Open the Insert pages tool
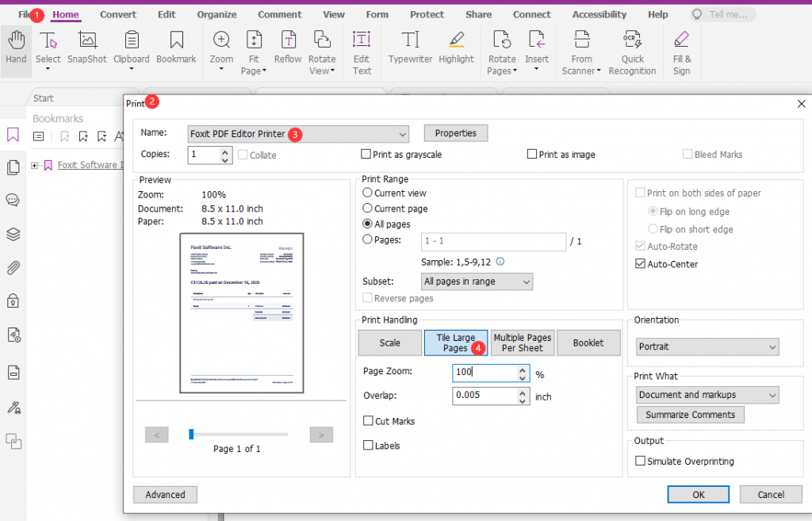Image resolution: width=812 pixels, height=521 pixels. (537, 50)
